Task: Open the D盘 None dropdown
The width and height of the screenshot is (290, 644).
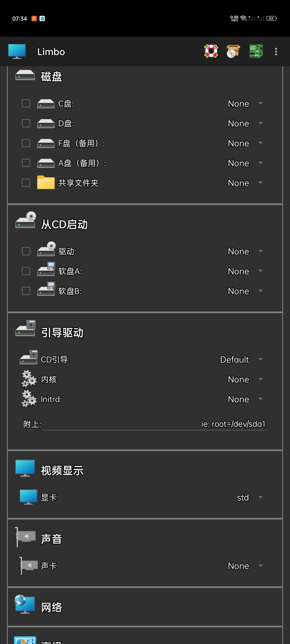Action: tap(245, 123)
